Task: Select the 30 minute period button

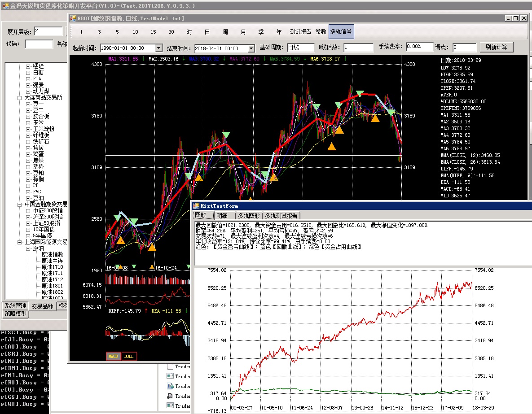Action: pyautogui.click(x=171, y=32)
